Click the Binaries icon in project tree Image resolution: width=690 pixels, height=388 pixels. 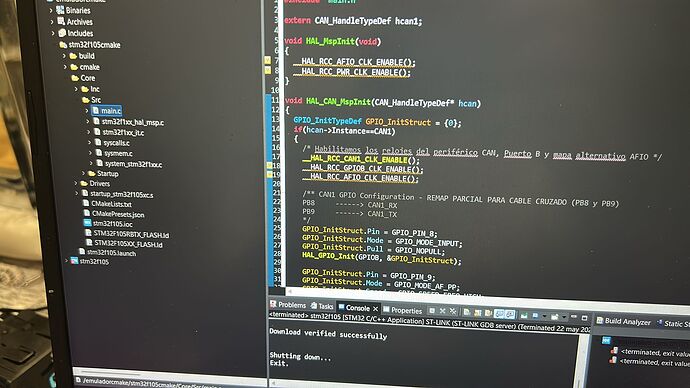pyautogui.click(x=60, y=10)
